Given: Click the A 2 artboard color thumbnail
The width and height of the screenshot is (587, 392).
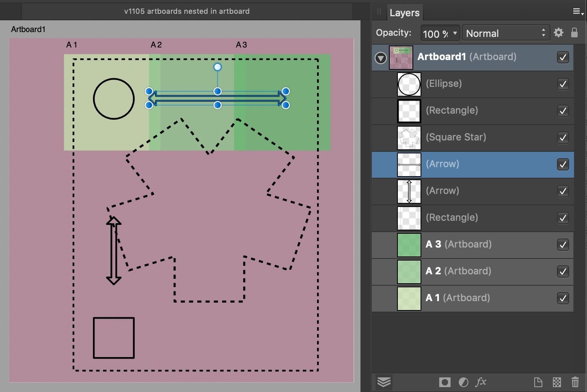Looking at the screenshot, I should (x=409, y=271).
